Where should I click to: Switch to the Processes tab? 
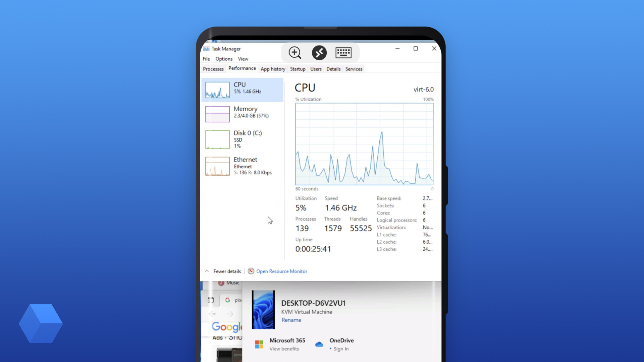tap(213, 68)
